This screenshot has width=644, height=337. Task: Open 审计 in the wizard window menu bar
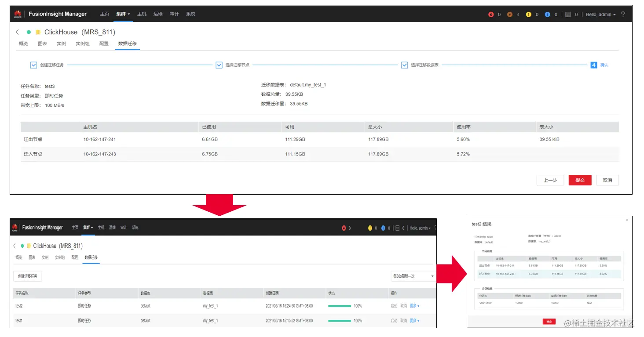174,14
